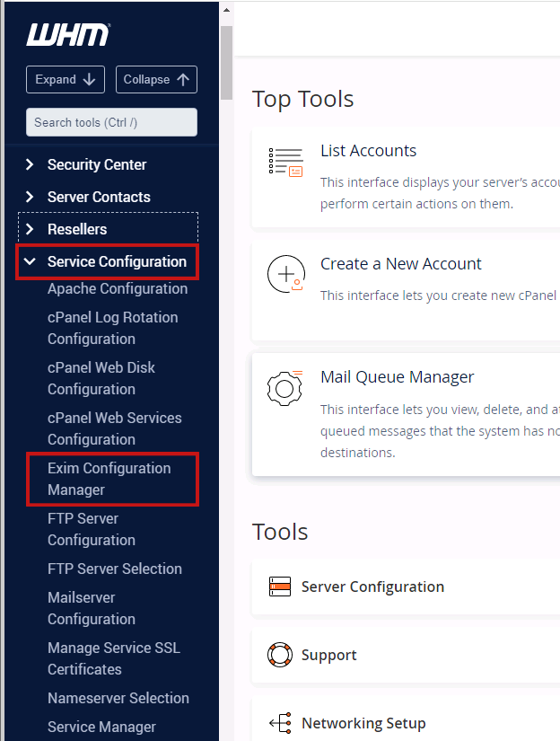The image size is (560, 741).
Task: Select the Service Configuration menu section
Action: point(117,261)
